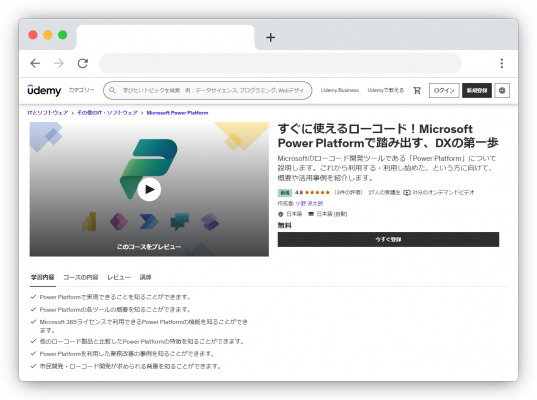Open the browser three-dot menu
Image resolution: width=537 pixels, height=400 pixels.
pos(502,63)
